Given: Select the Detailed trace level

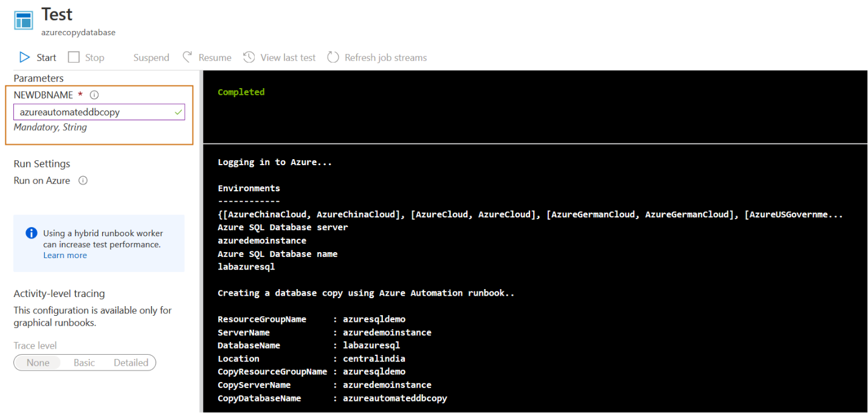Looking at the screenshot, I should click(131, 363).
